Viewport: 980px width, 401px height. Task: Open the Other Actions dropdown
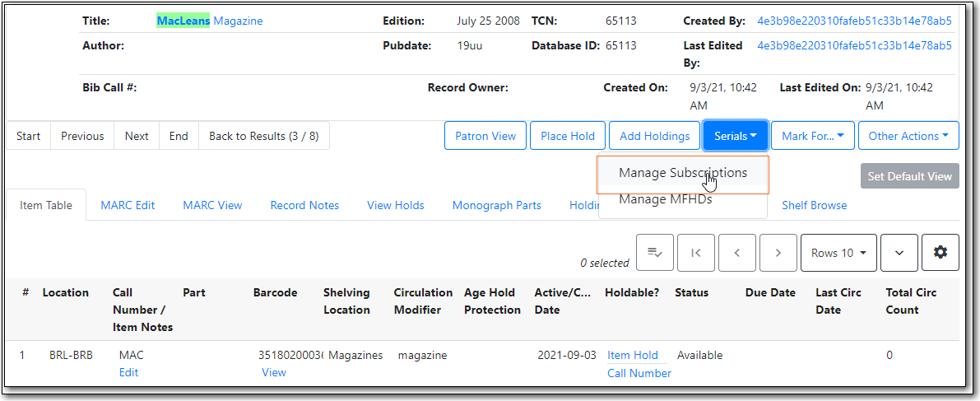tap(908, 136)
